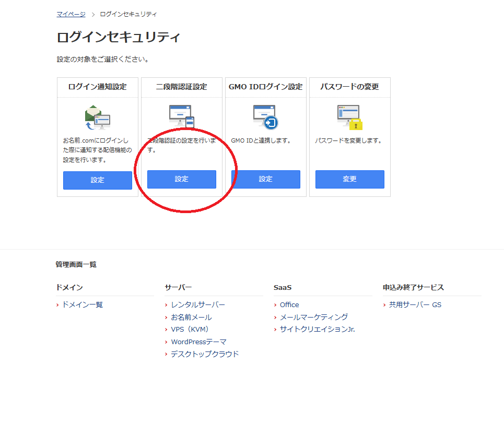Click 設定 button under ログイン通知設定

click(97, 180)
